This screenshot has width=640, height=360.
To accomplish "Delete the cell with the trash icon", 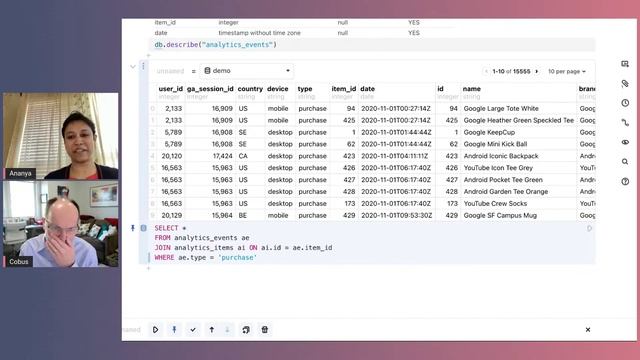I will (x=264, y=329).
